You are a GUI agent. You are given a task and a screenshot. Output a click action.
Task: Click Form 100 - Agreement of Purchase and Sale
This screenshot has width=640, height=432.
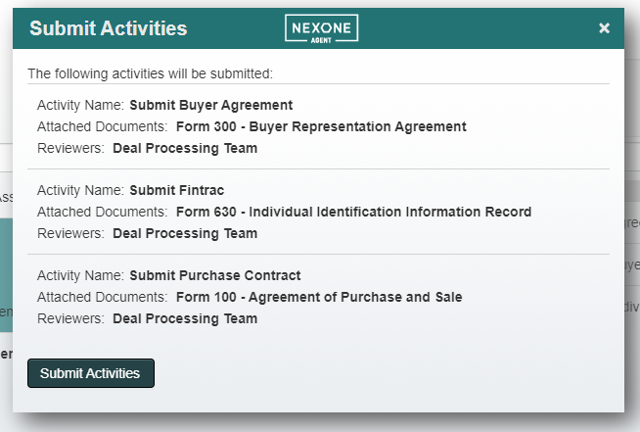[319, 297]
